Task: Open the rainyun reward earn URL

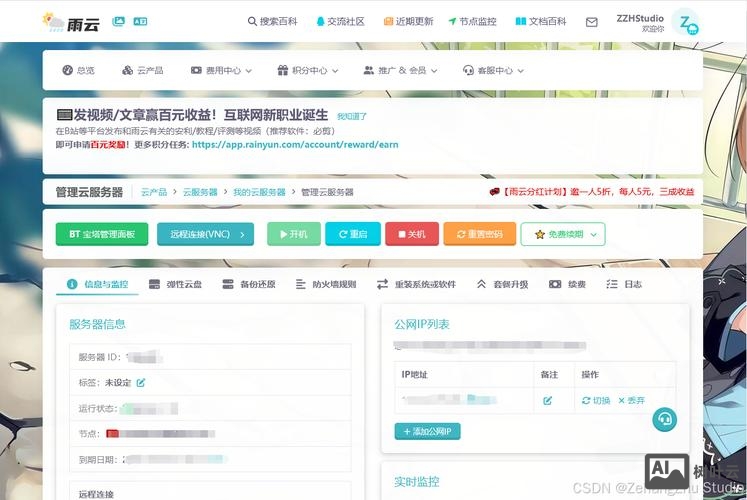Action: [x=295, y=145]
